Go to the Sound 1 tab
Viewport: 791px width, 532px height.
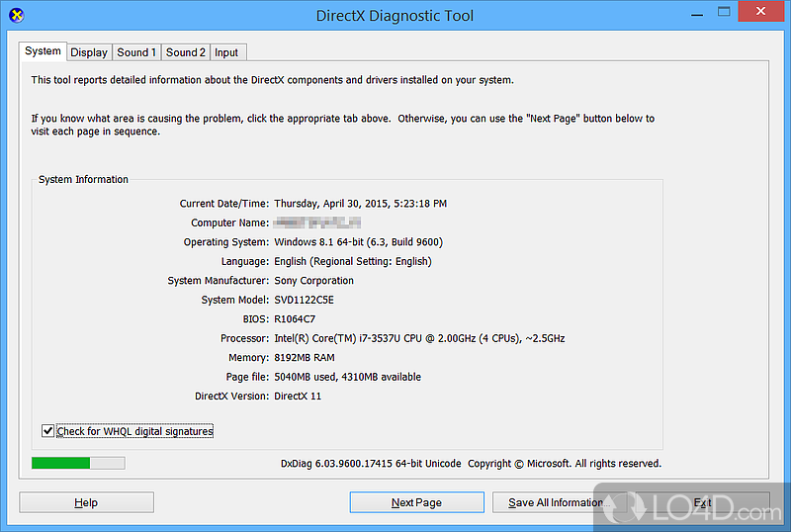point(136,52)
